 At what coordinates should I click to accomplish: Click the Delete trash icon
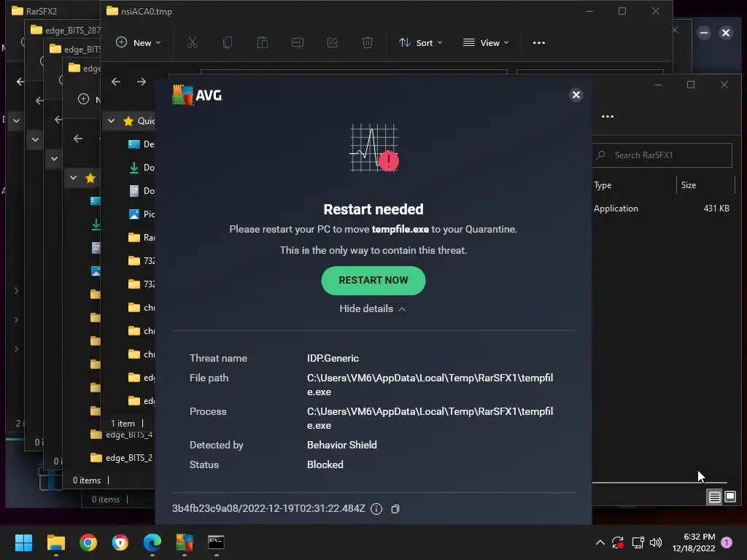tap(368, 43)
